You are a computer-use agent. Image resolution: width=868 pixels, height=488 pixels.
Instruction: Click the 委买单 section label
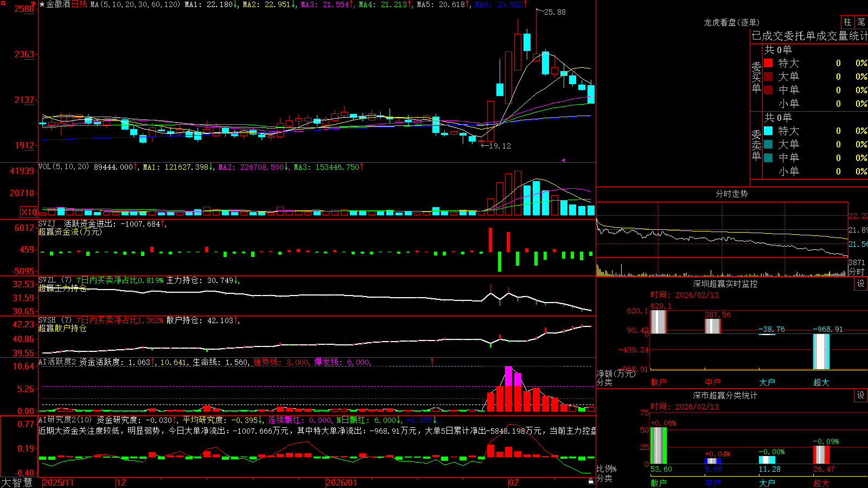click(x=756, y=77)
